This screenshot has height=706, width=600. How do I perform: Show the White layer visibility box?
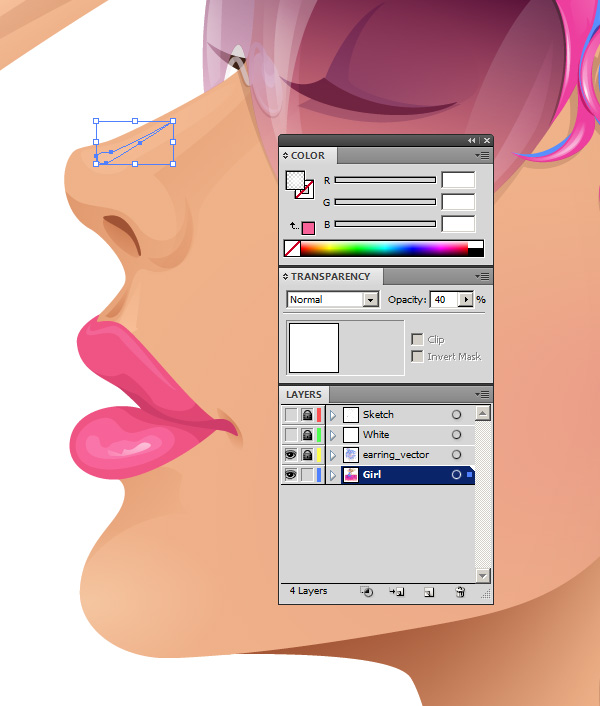coord(291,435)
